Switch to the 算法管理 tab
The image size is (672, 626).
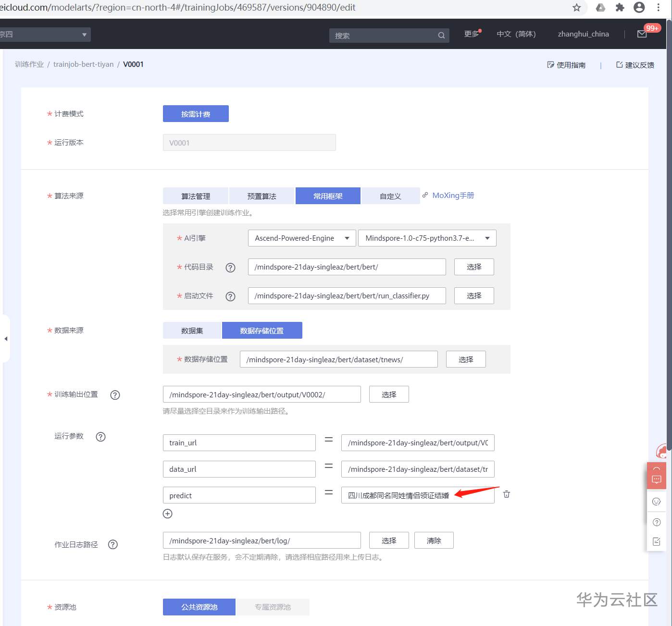[196, 196]
